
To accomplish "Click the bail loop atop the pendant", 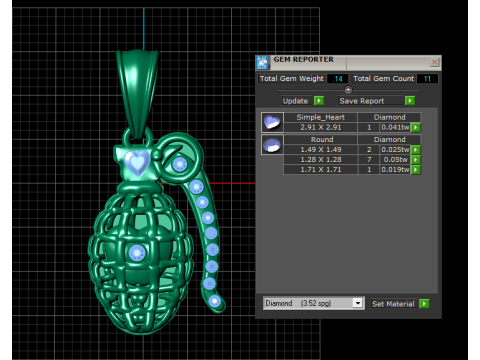I will point(137,93).
